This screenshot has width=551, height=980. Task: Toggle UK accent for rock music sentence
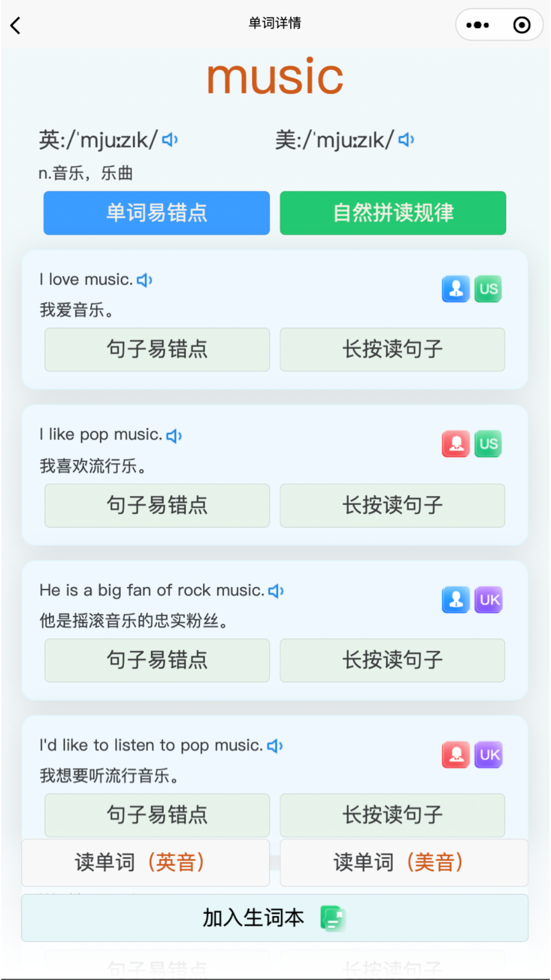tap(489, 600)
